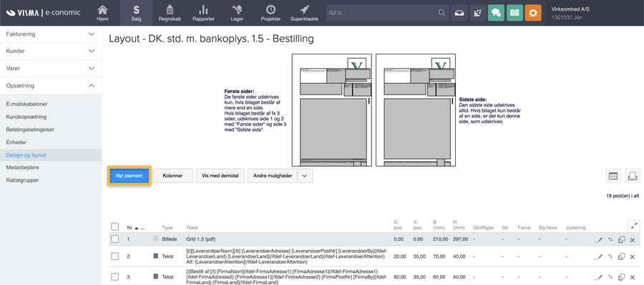
Task: Click the Andre muligheder button
Action: click(x=273, y=175)
